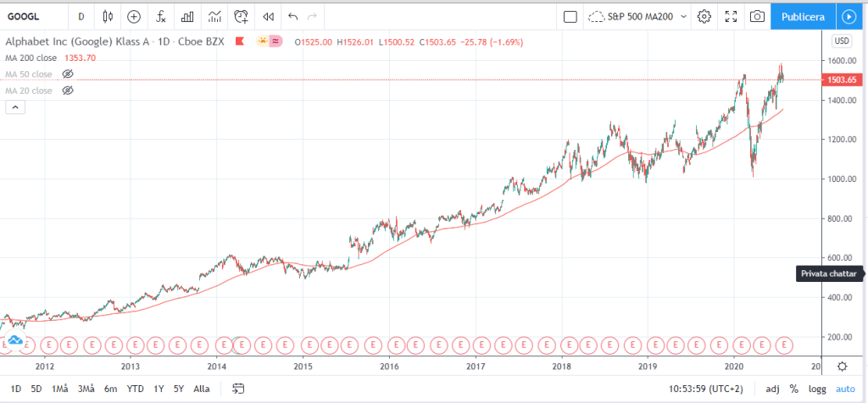Open the financials bar chart icon
Screen dimensions: 868x403
187,16
